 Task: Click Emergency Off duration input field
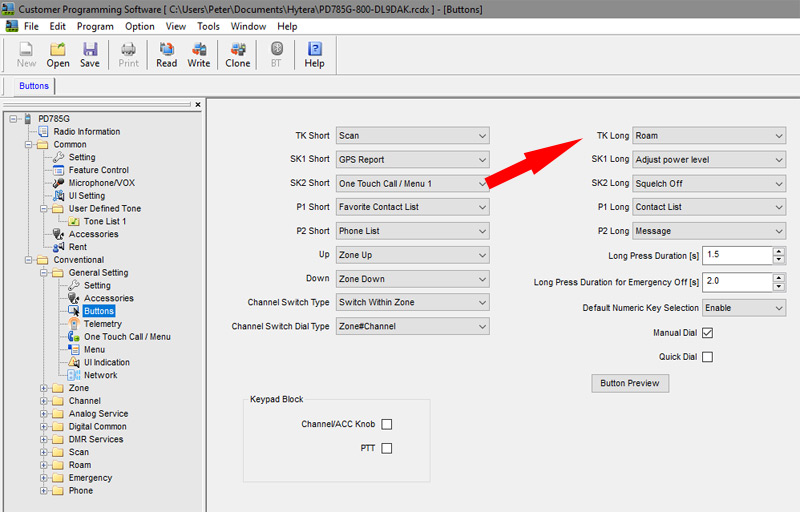coord(738,282)
